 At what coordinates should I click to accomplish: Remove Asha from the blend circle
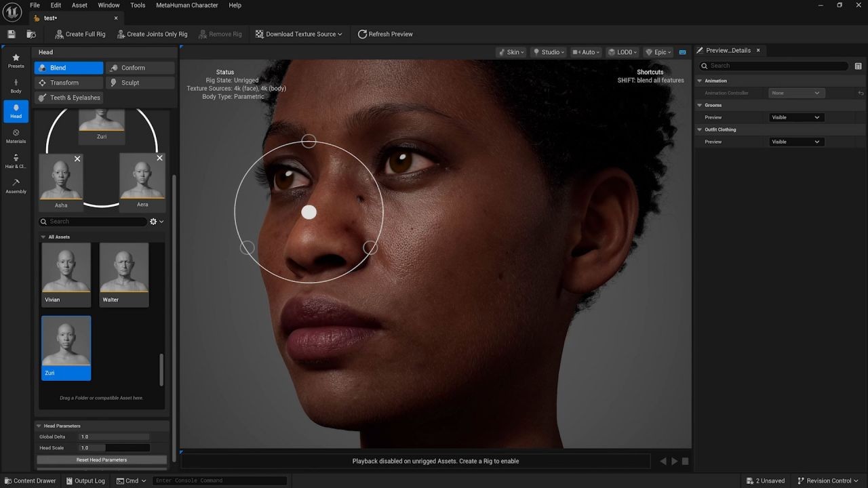click(77, 159)
